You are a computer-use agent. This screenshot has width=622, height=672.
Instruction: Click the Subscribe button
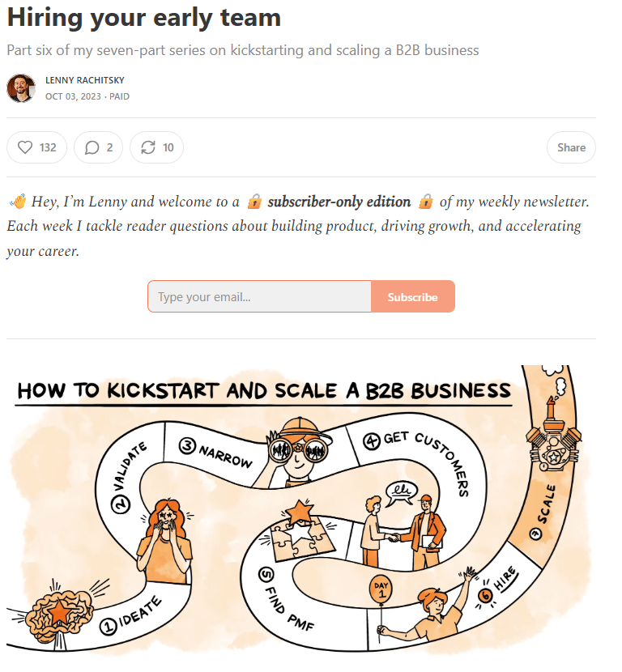coord(412,296)
